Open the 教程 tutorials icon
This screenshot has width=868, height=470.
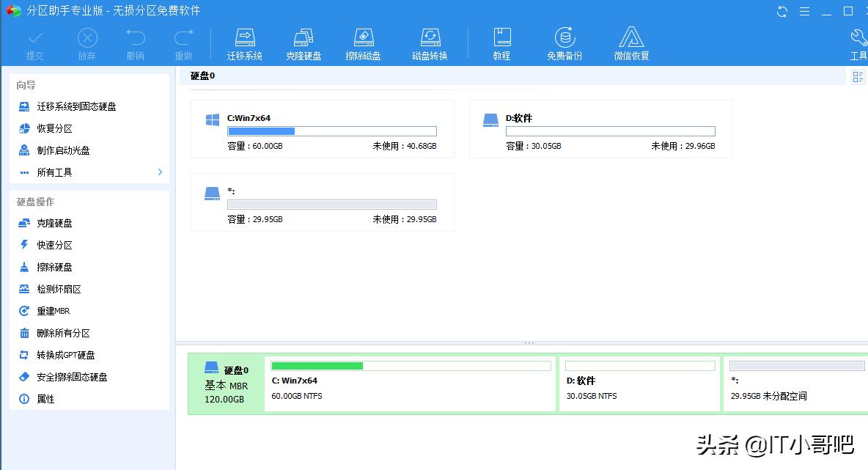coord(501,42)
